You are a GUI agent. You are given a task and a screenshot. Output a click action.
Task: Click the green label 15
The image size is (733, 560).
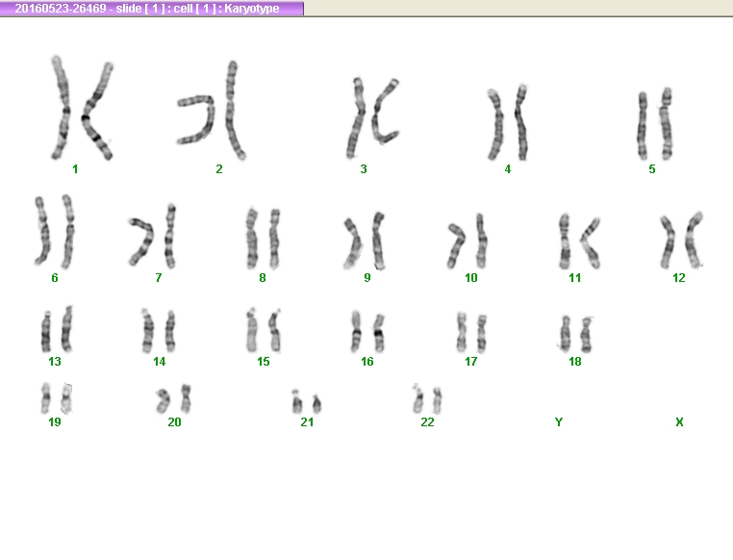click(x=264, y=362)
